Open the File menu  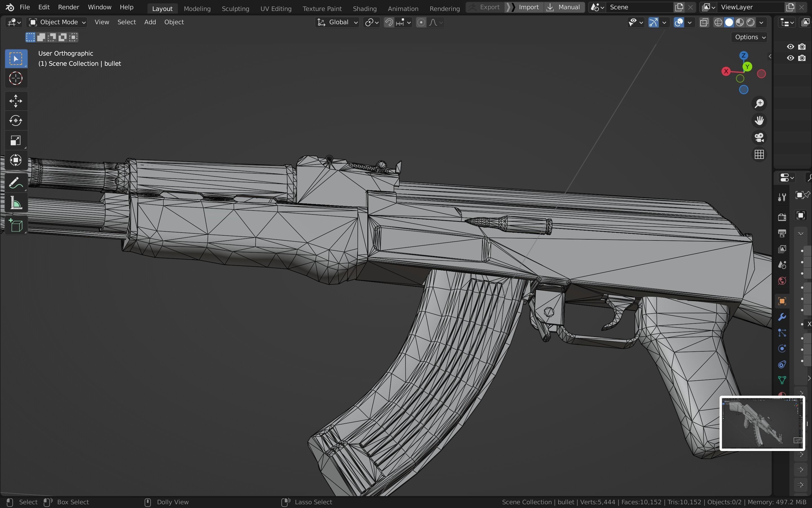pyautogui.click(x=25, y=7)
